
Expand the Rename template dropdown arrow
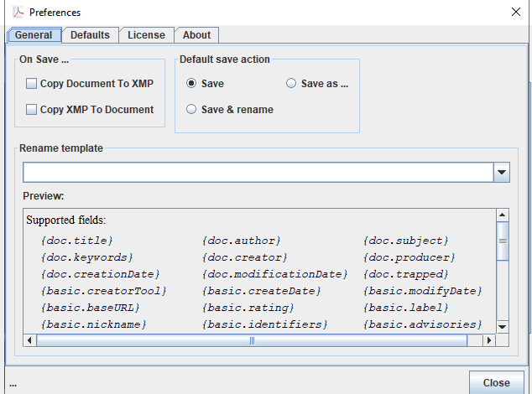click(501, 173)
